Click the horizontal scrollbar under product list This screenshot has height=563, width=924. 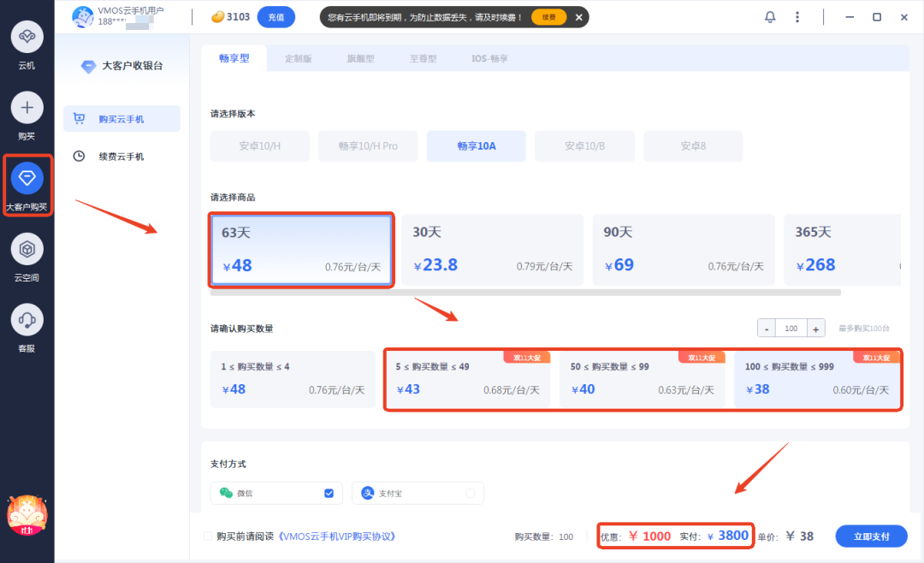[524, 293]
